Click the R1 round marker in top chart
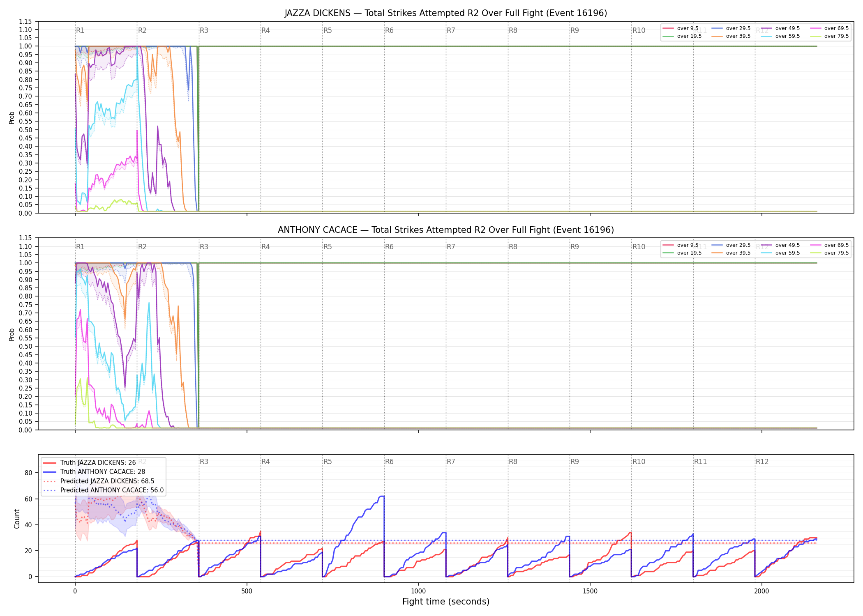The width and height of the screenshot is (863, 616). (x=80, y=30)
